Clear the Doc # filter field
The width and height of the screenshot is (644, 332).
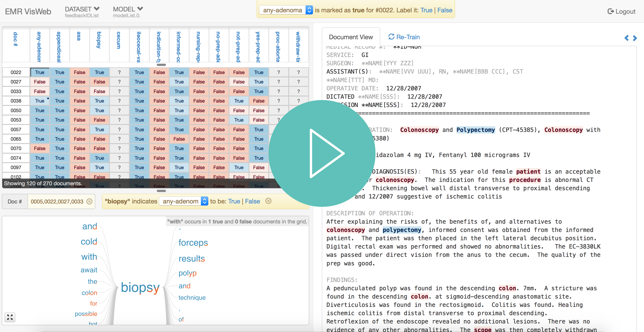pyautogui.click(x=89, y=201)
